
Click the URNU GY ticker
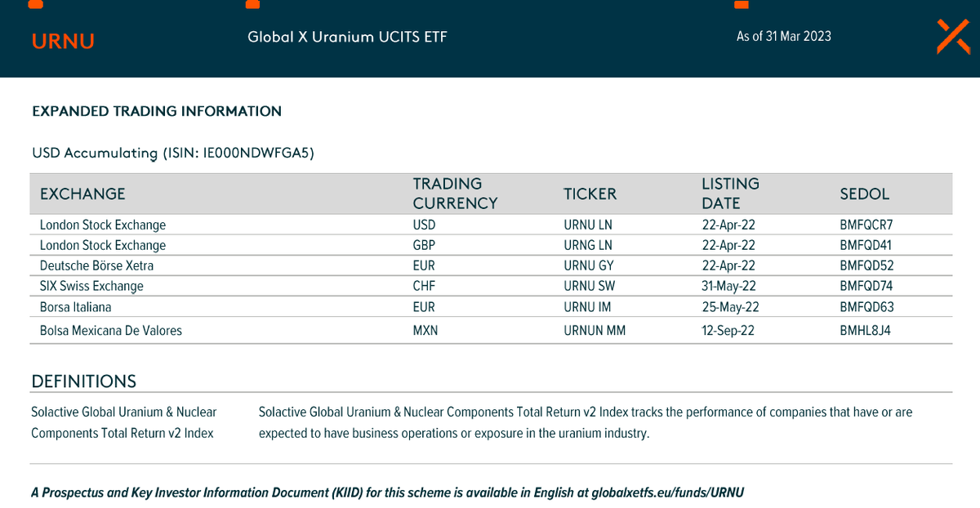pos(589,265)
